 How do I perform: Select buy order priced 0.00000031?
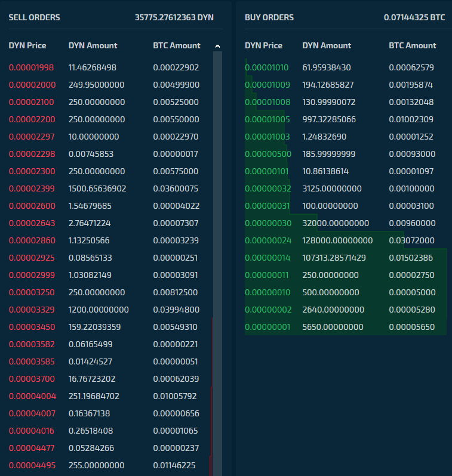coord(346,206)
